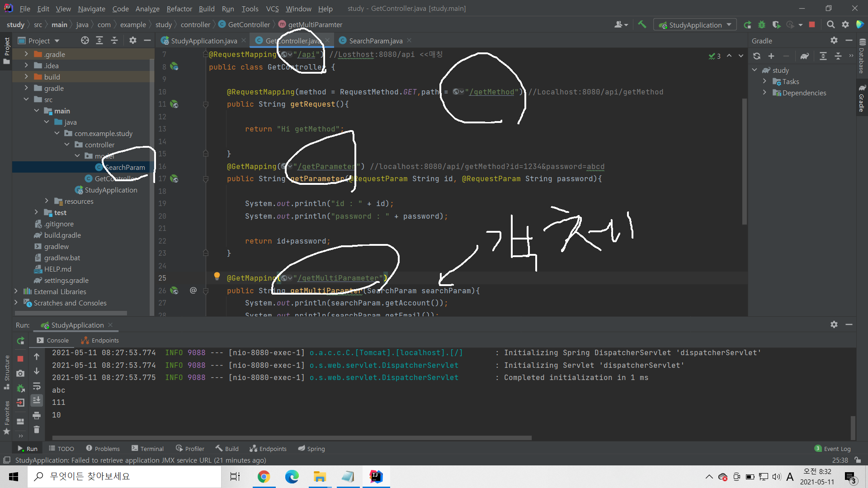This screenshot has width=868, height=488.
Task: Open the Refactor menu
Action: [179, 9]
